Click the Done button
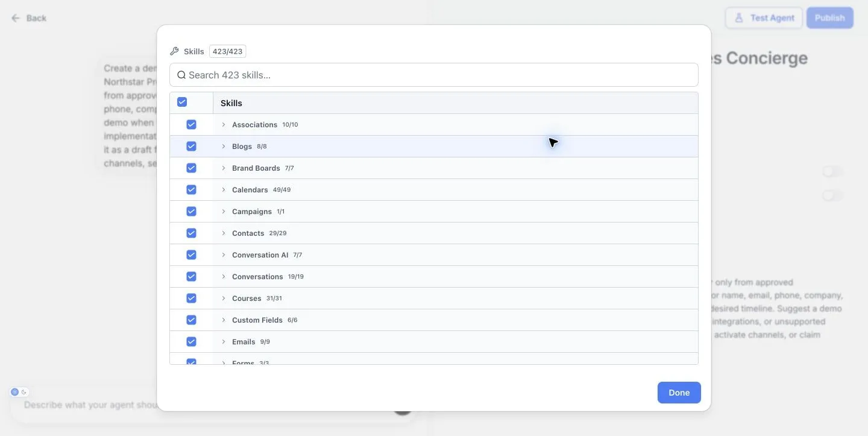This screenshot has height=436, width=868. (x=679, y=393)
